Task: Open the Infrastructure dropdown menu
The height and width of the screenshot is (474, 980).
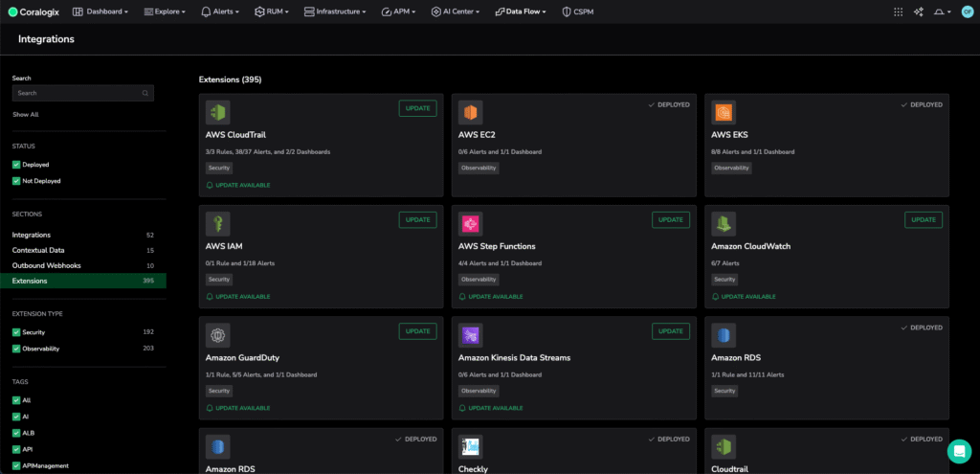Action: point(335,11)
